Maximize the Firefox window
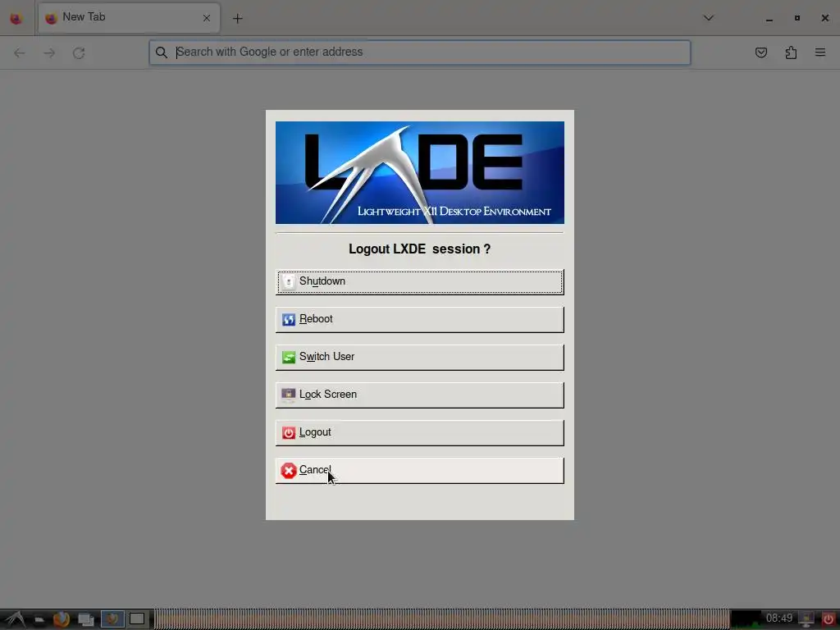This screenshot has height=630, width=840. (x=797, y=18)
